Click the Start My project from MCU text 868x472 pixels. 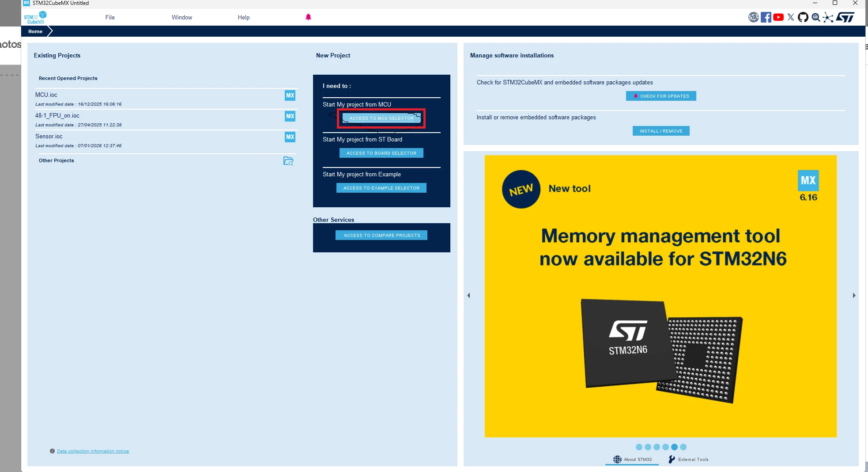pos(357,105)
